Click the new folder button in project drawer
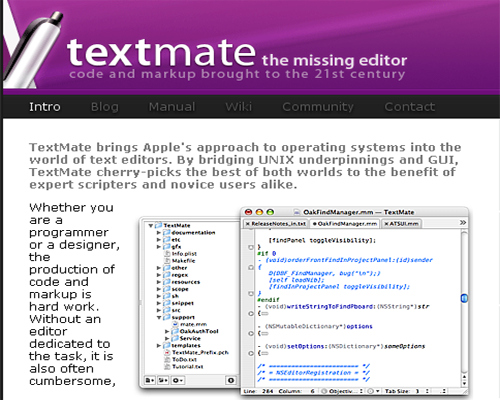The width and height of the screenshot is (500, 400). [163, 380]
